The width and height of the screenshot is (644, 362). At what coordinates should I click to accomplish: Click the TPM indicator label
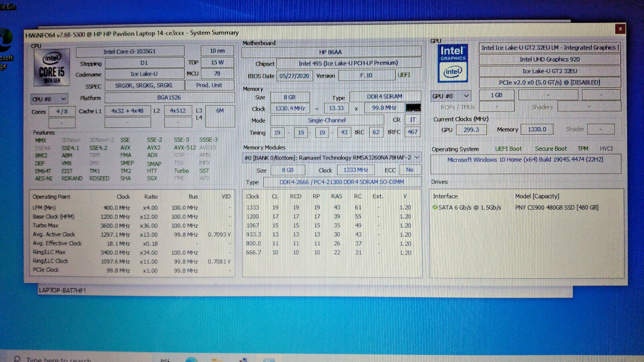(x=583, y=148)
